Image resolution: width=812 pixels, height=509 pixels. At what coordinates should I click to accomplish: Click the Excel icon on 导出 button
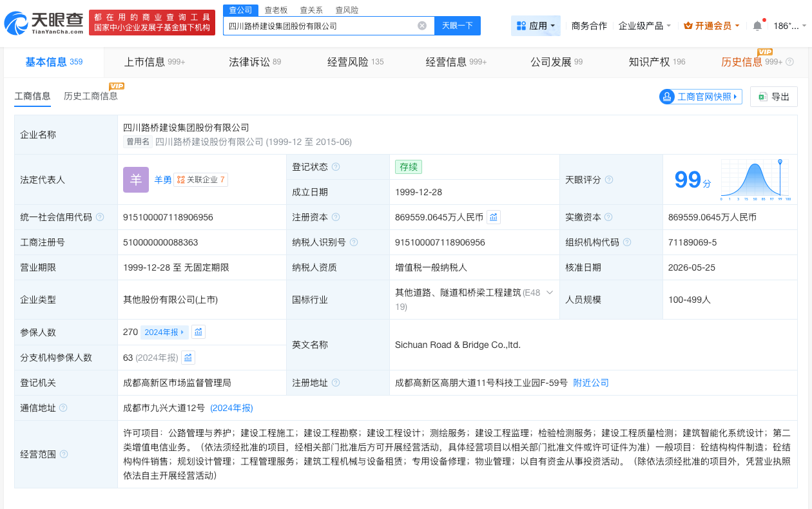click(x=762, y=97)
